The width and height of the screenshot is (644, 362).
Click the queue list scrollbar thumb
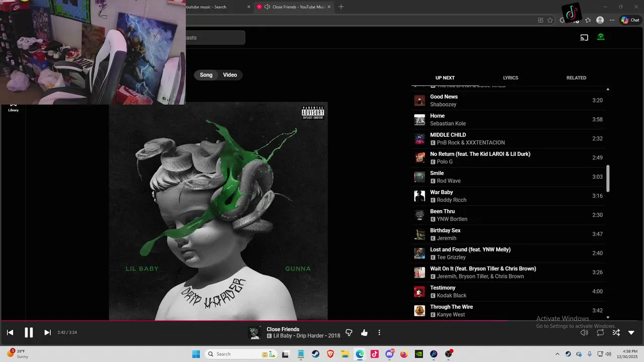pos(608,178)
